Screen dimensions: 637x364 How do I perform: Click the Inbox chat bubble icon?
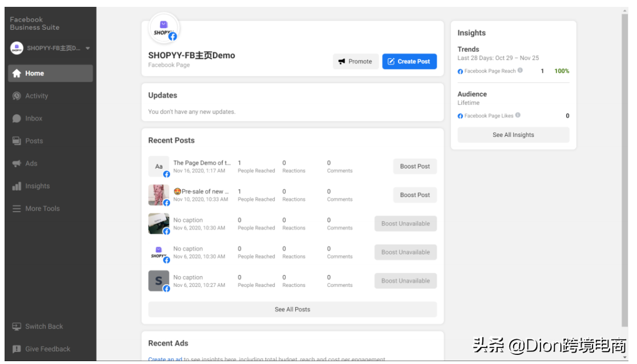17,118
